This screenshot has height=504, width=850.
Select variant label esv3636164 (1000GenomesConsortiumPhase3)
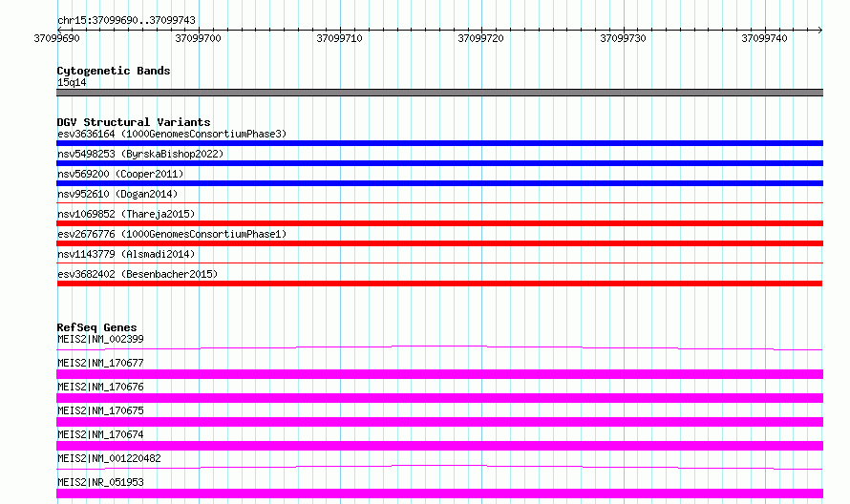click(172, 134)
